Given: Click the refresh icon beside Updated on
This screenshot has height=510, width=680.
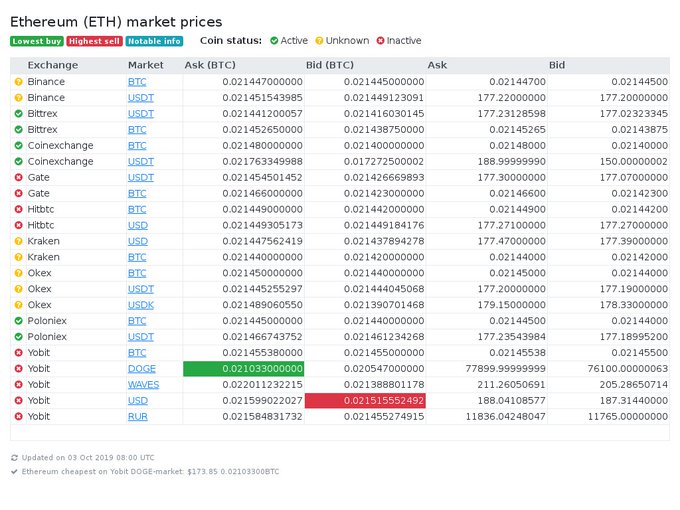Looking at the screenshot, I should [14, 458].
